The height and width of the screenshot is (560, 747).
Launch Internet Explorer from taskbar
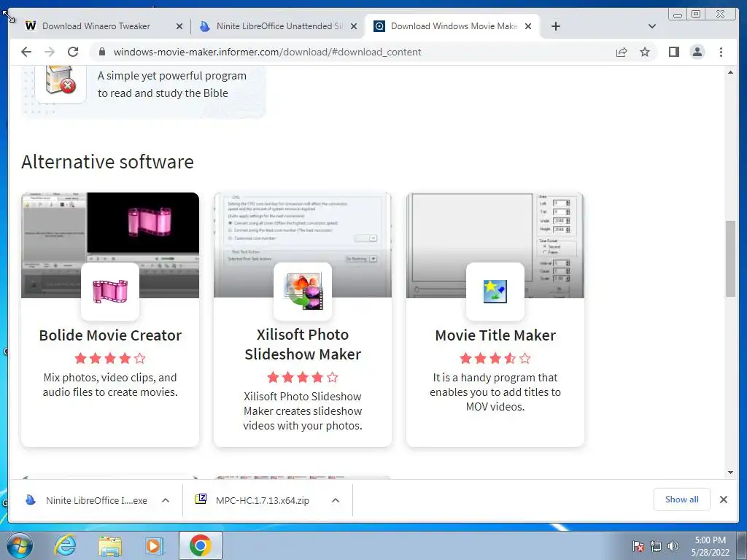click(65, 545)
